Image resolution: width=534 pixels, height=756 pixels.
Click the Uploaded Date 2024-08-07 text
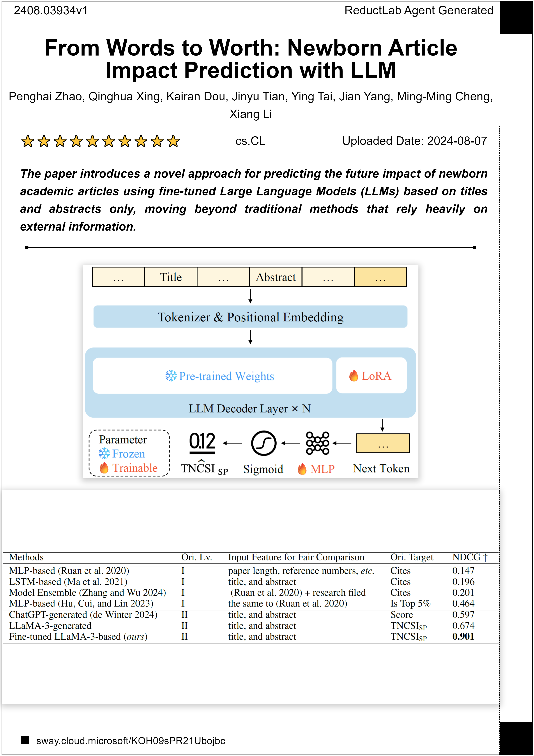[x=414, y=141]
